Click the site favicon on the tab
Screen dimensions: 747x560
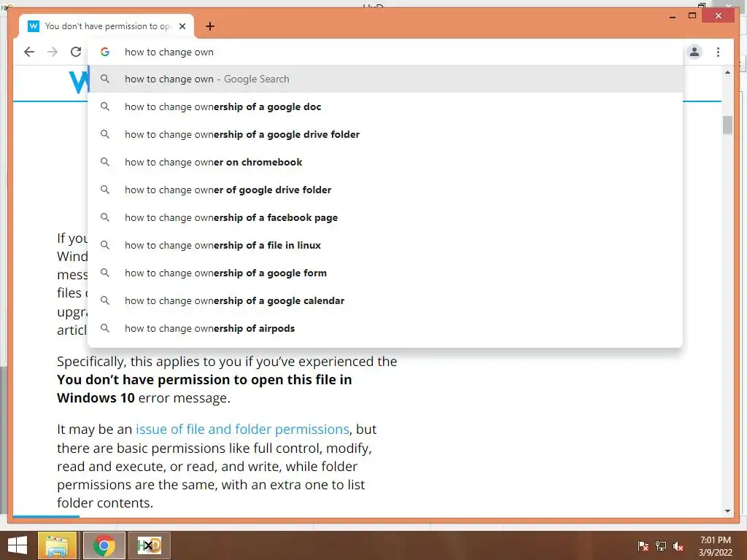(34, 26)
